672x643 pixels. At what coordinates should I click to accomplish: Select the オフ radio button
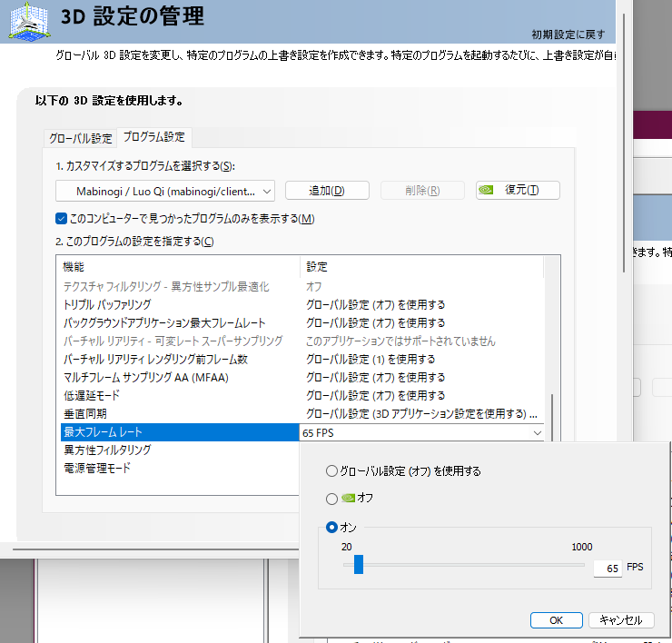[331, 499]
